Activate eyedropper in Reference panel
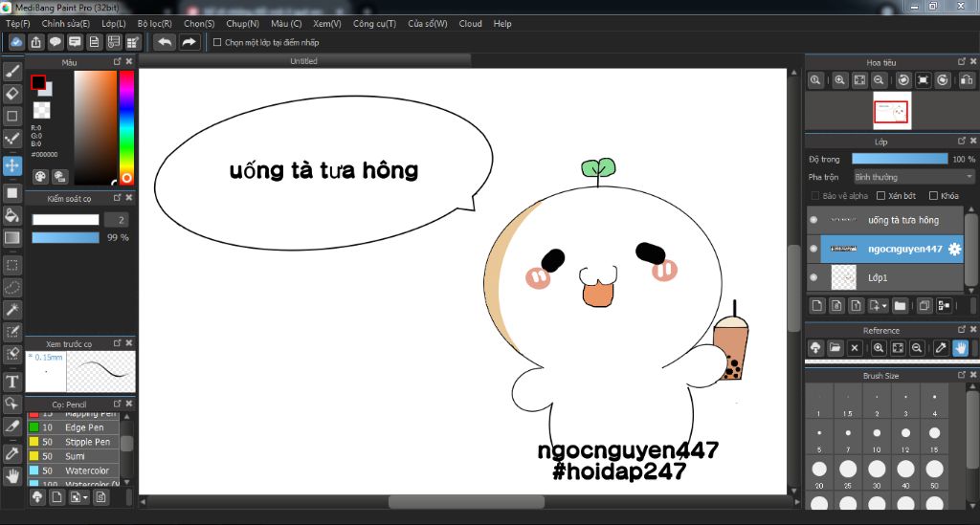This screenshot has height=525, width=980. coord(941,348)
